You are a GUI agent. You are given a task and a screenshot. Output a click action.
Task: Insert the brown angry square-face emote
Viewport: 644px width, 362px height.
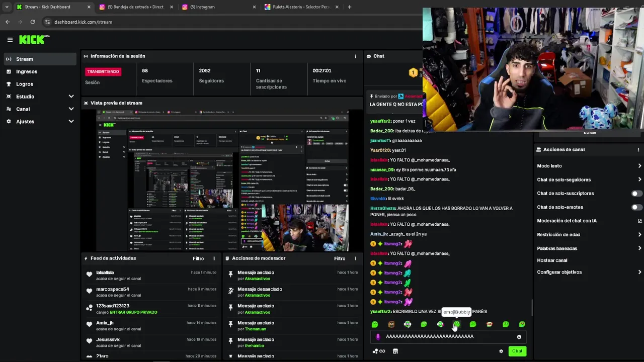click(391, 324)
